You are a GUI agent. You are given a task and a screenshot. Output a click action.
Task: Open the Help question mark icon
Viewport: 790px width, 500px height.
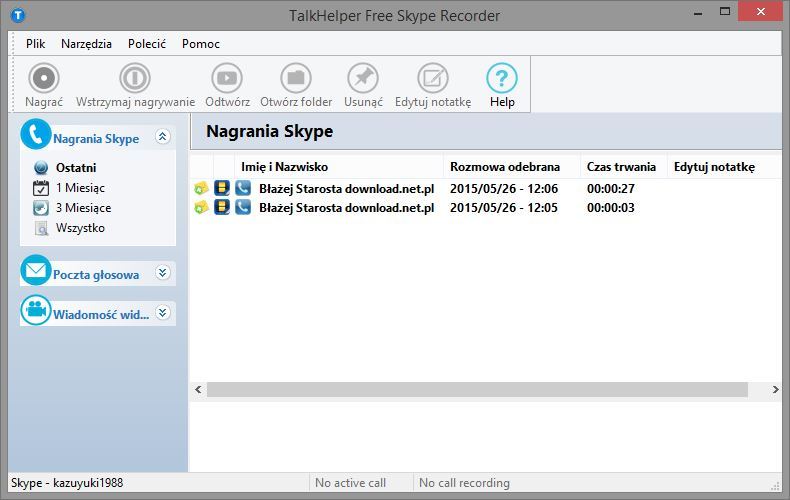(502, 78)
